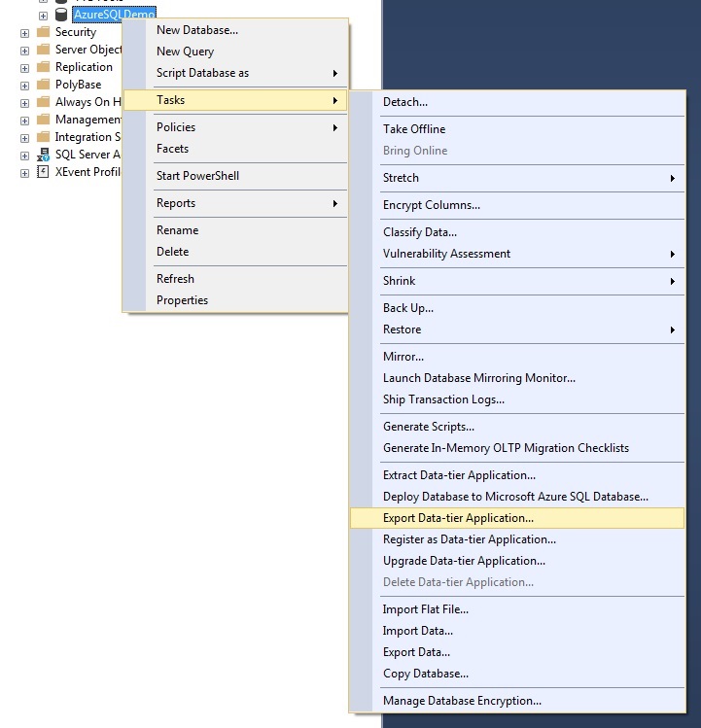Open the Vulnerability Assessment submenu
The width and height of the screenshot is (701, 728).
click(517, 254)
